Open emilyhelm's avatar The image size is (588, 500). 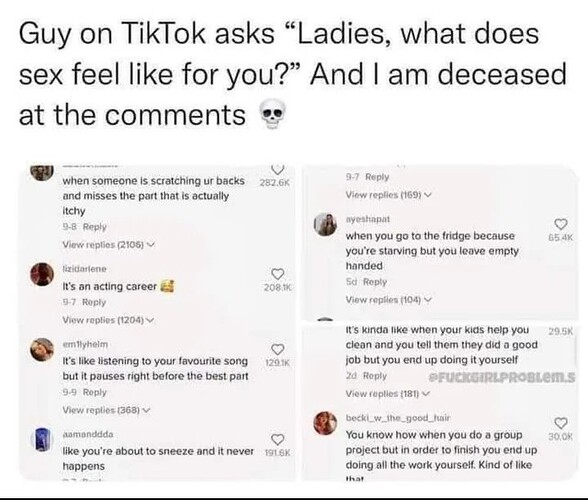(x=42, y=350)
